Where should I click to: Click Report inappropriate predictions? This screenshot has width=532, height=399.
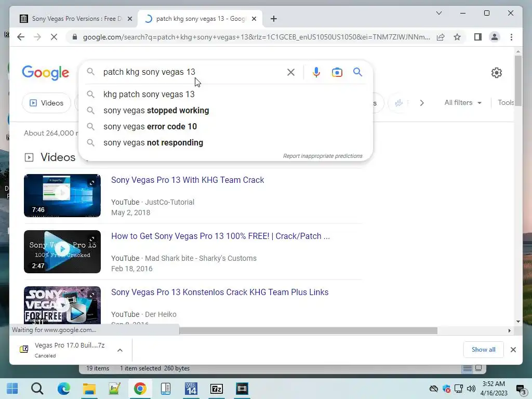[323, 156]
